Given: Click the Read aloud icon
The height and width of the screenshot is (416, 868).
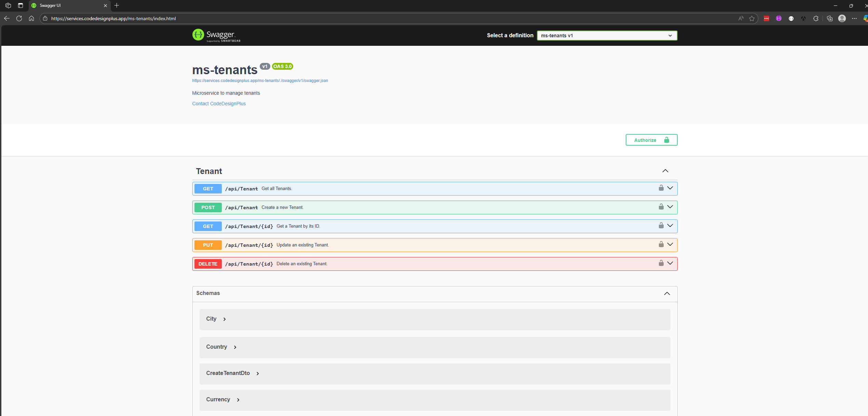Looking at the screenshot, I should [x=741, y=18].
